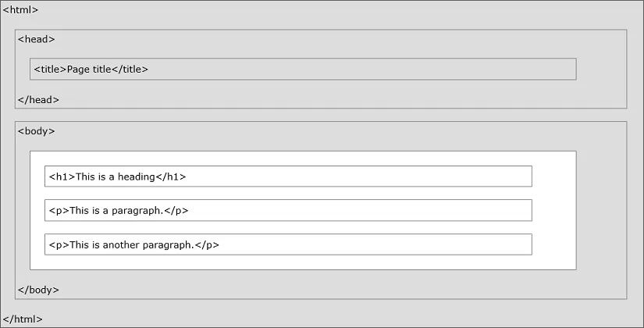Click the opening h1 tag text
This screenshot has width=644, height=328.
pos(62,176)
